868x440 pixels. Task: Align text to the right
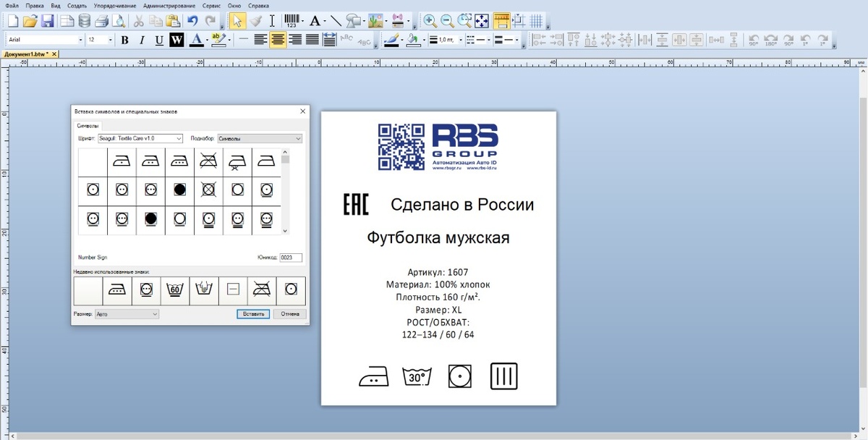coord(295,40)
